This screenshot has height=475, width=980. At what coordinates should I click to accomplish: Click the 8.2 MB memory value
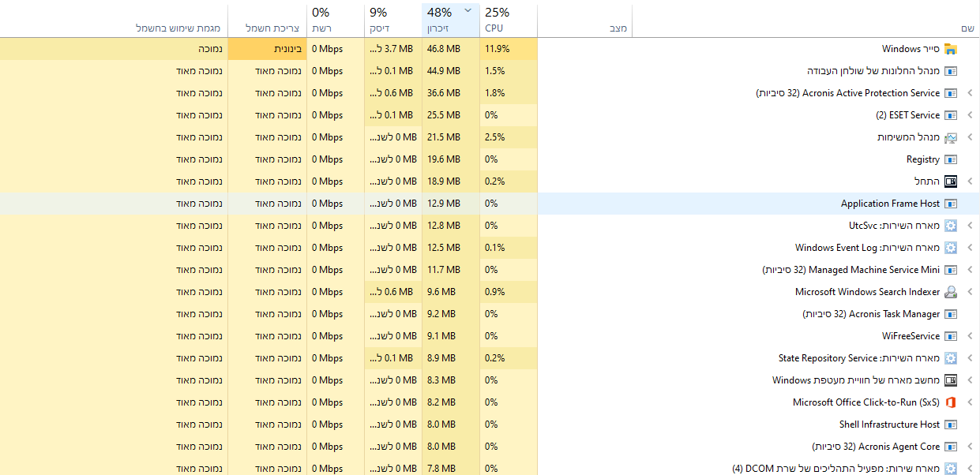click(441, 402)
